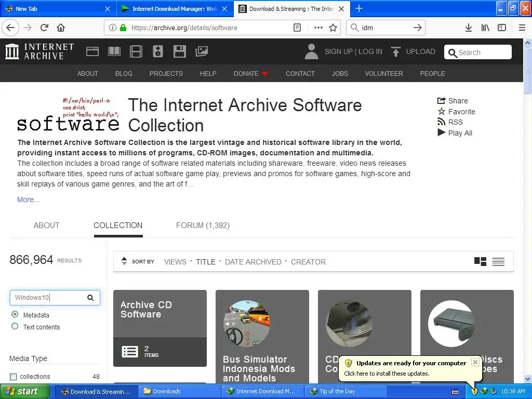Show site information icon in address bar

113,28
